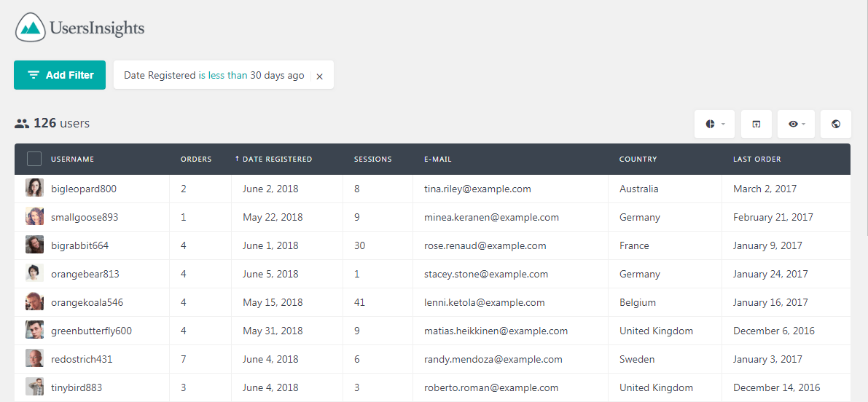Image resolution: width=868 pixels, height=402 pixels.
Task: Open smallgoose893 user profile
Action: pos(85,217)
